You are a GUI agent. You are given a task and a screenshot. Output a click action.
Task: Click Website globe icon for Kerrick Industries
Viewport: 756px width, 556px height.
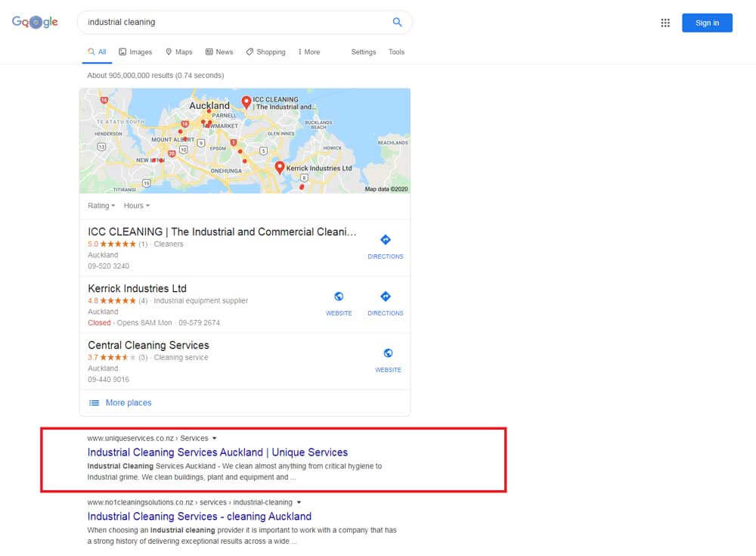[339, 297]
